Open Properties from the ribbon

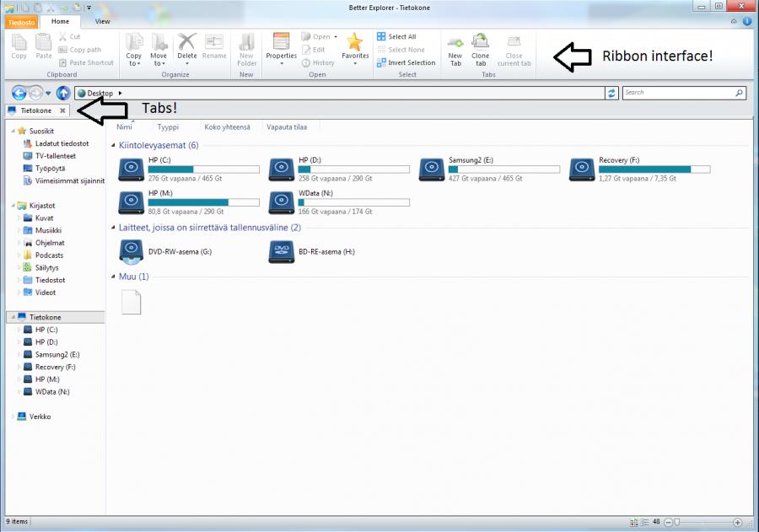point(281,44)
